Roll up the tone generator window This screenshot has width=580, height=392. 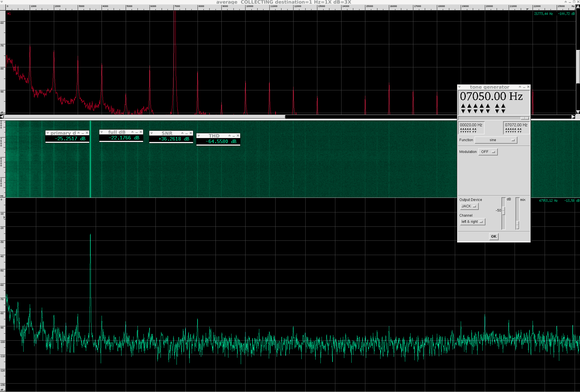pyautogui.click(x=520, y=87)
